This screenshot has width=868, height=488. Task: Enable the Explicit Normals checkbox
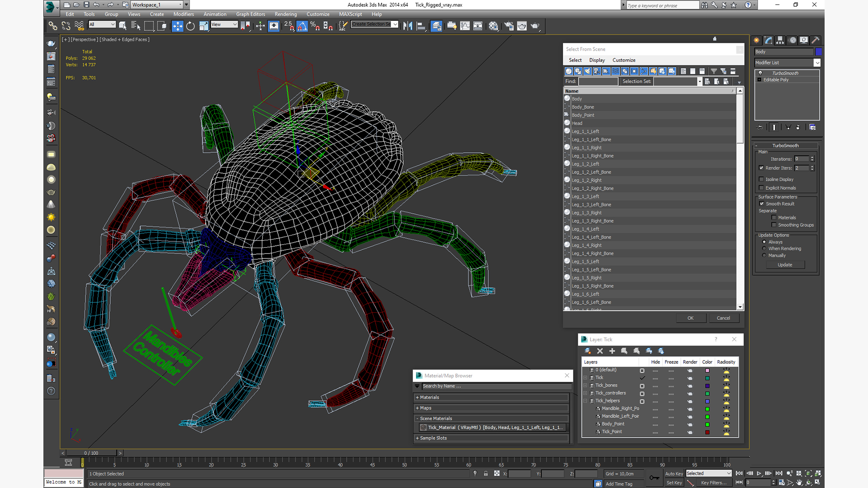761,188
